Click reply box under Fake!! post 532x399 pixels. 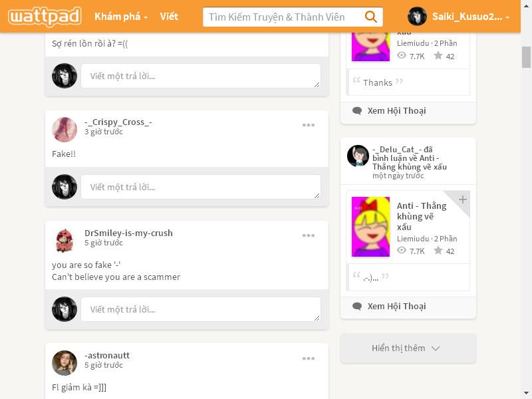tap(201, 187)
